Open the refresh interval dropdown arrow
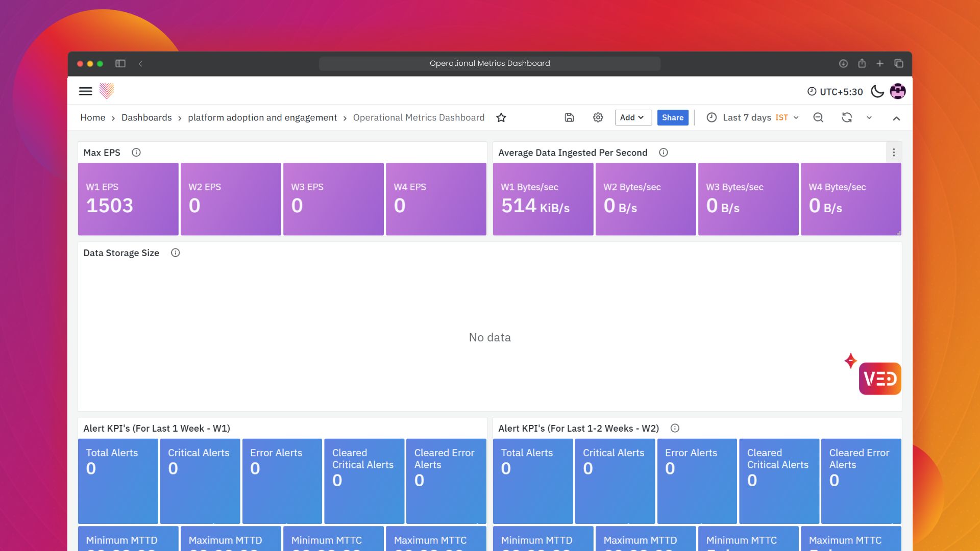 (869, 118)
